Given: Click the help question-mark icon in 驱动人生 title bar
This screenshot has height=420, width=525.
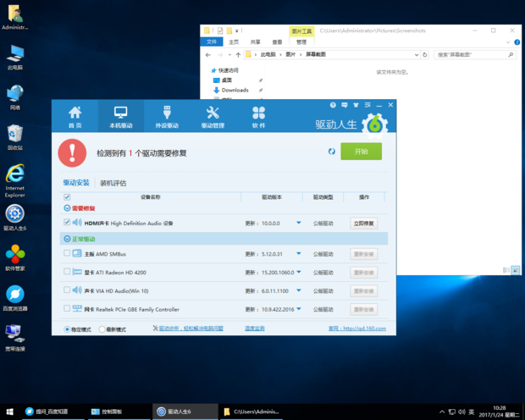Looking at the screenshot, I should [x=333, y=105].
